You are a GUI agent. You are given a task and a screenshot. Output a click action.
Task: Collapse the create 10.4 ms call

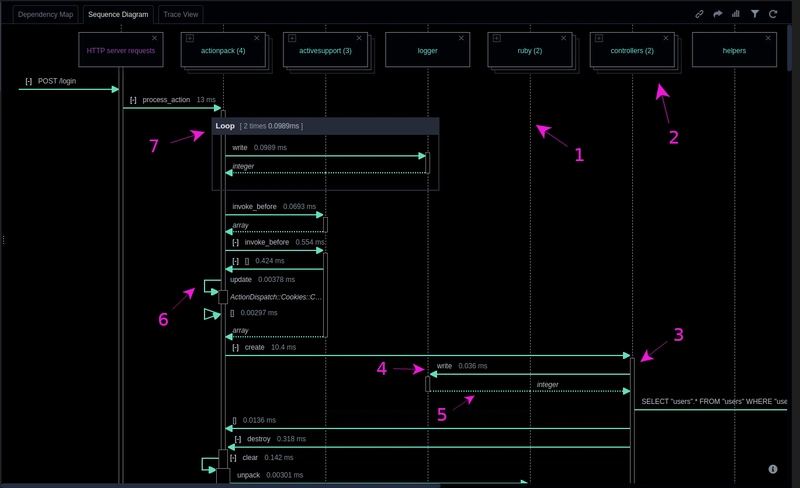click(x=235, y=348)
